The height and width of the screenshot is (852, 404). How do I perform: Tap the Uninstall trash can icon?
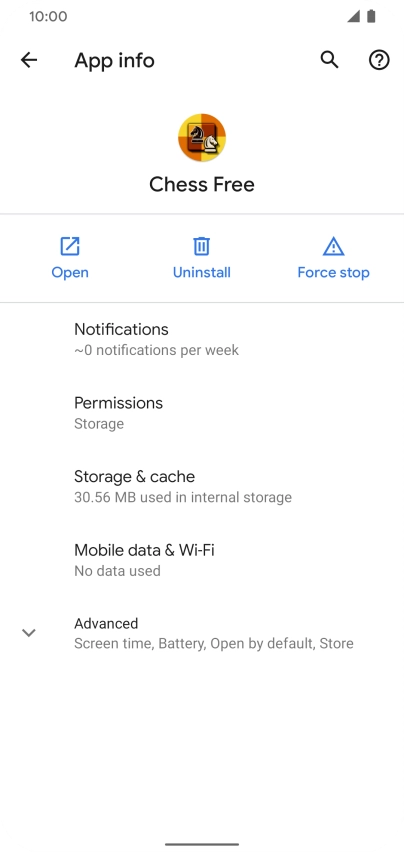coord(201,246)
